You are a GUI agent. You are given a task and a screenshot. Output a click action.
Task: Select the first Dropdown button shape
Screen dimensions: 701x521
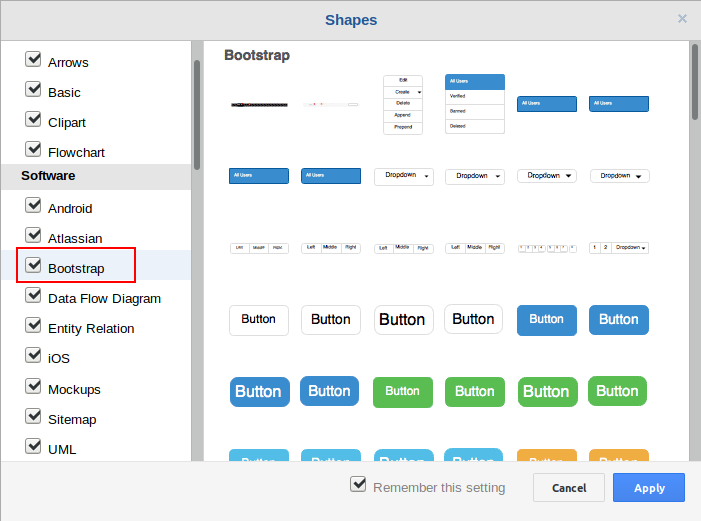pyautogui.click(x=402, y=176)
